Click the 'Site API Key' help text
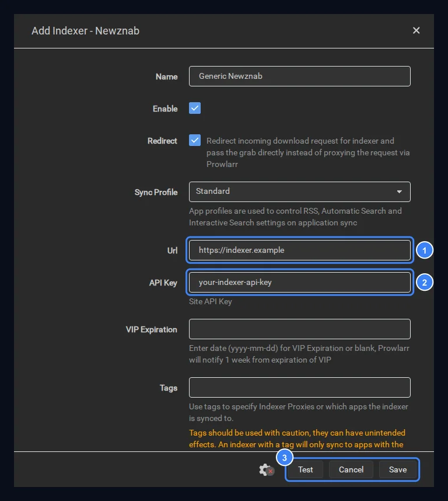This screenshot has width=448, height=501. point(211,302)
